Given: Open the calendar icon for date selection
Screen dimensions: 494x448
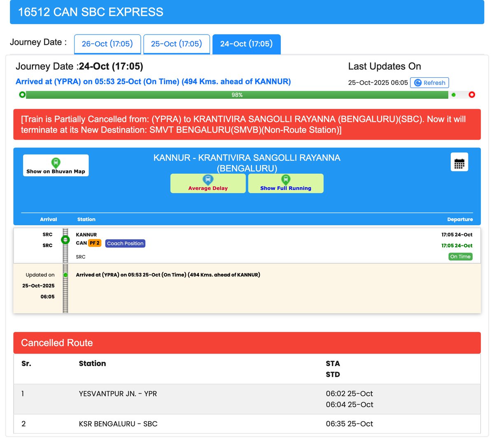Looking at the screenshot, I should point(459,162).
